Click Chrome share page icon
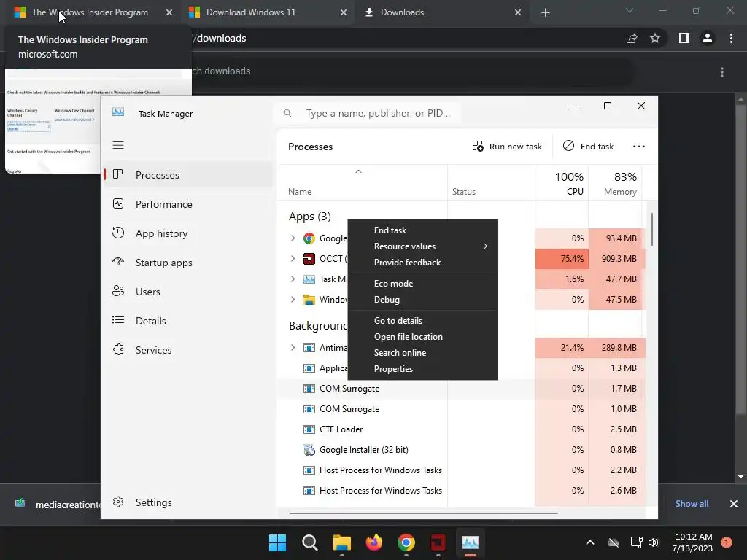The width and height of the screenshot is (747, 560). 632,38
